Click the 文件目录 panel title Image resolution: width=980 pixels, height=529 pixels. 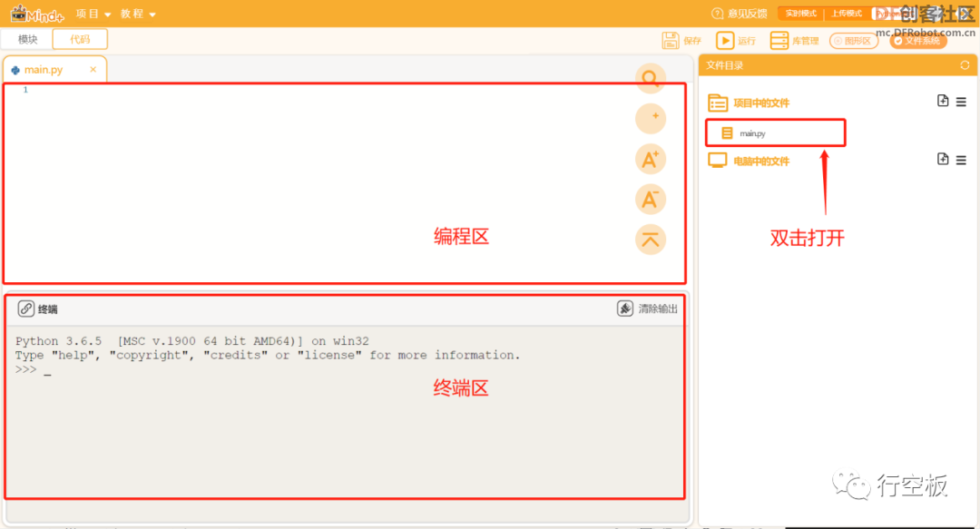point(724,65)
